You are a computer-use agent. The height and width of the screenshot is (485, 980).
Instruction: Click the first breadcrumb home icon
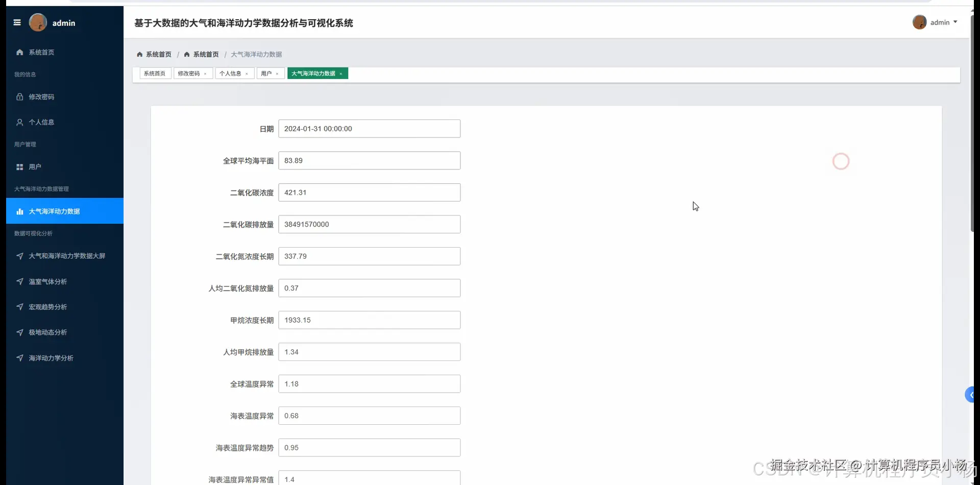[x=139, y=54]
